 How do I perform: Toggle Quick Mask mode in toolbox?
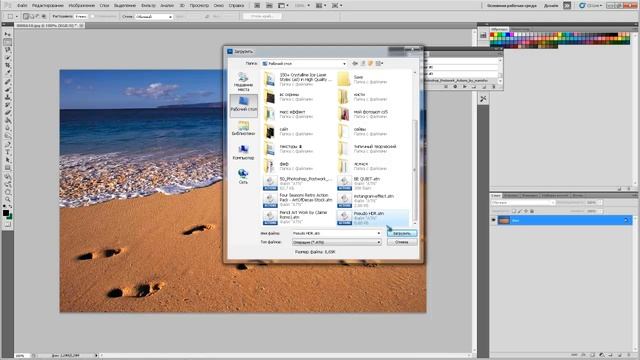[7, 224]
